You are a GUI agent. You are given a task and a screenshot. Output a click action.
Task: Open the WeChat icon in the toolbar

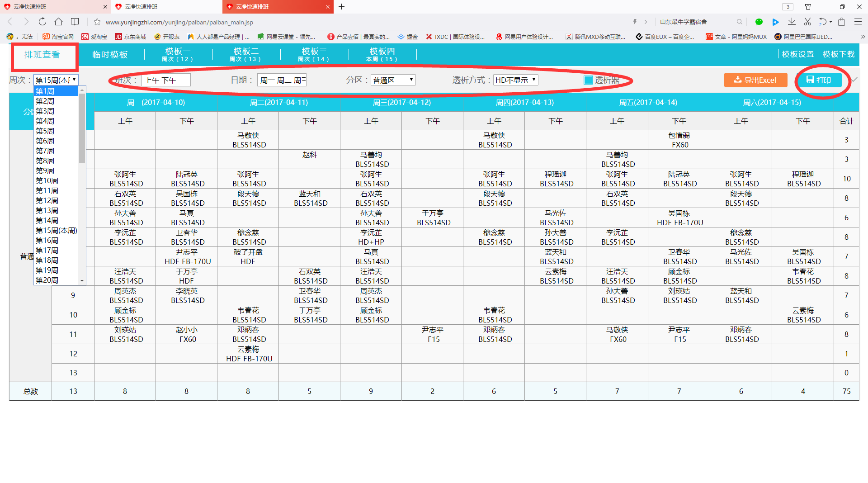(759, 22)
